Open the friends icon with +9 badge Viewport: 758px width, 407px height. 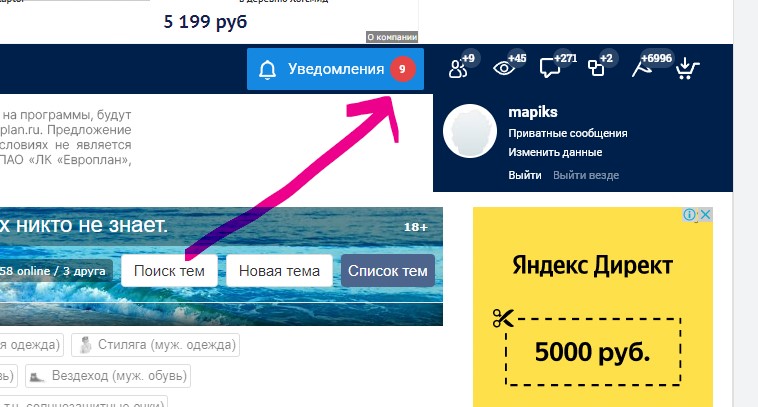(x=461, y=67)
